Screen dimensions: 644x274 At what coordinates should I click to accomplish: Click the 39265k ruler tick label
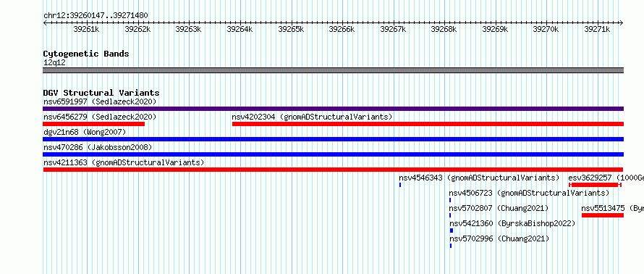[x=291, y=29]
